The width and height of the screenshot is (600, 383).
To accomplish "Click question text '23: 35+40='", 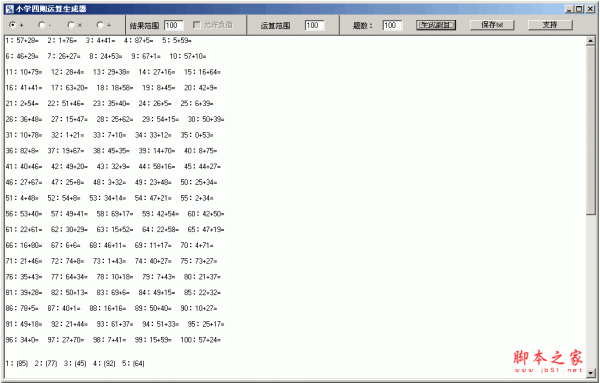I will point(111,103).
